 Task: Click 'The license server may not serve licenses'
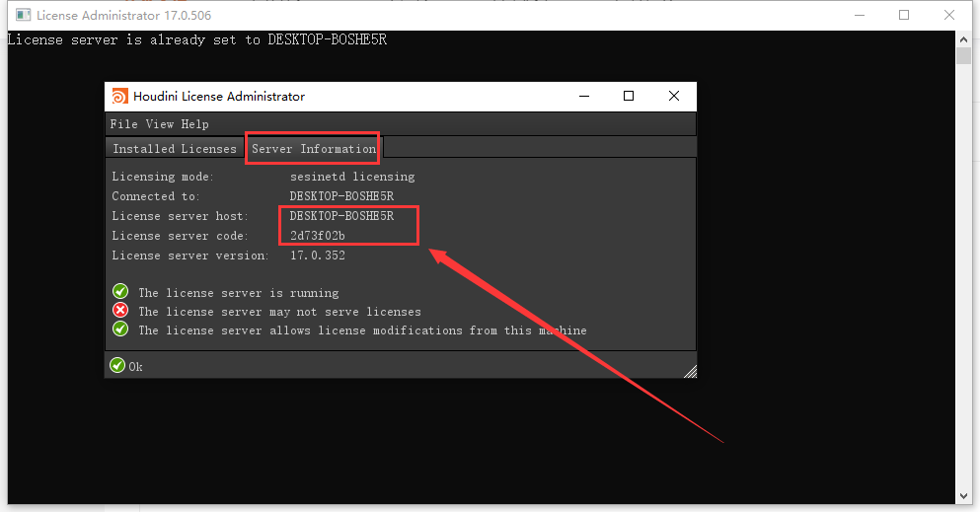click(280, 312)
